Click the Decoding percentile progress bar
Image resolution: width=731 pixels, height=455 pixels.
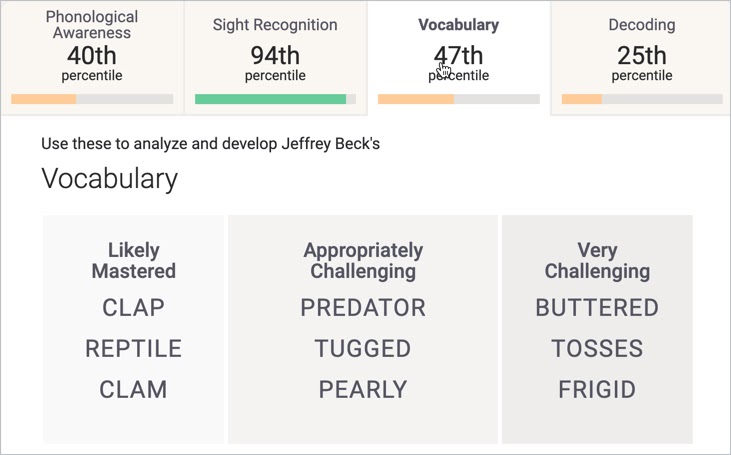coord(642,99)
